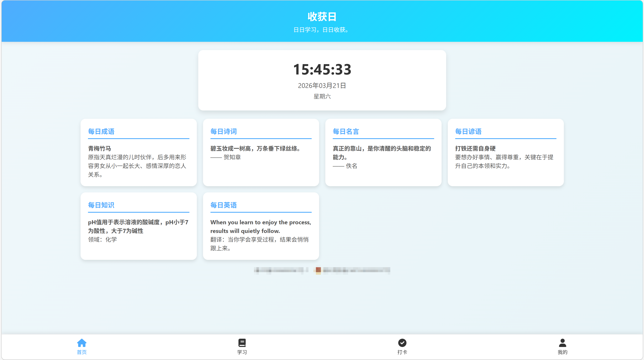Select the 每日谚语 card title

(468, 131)
